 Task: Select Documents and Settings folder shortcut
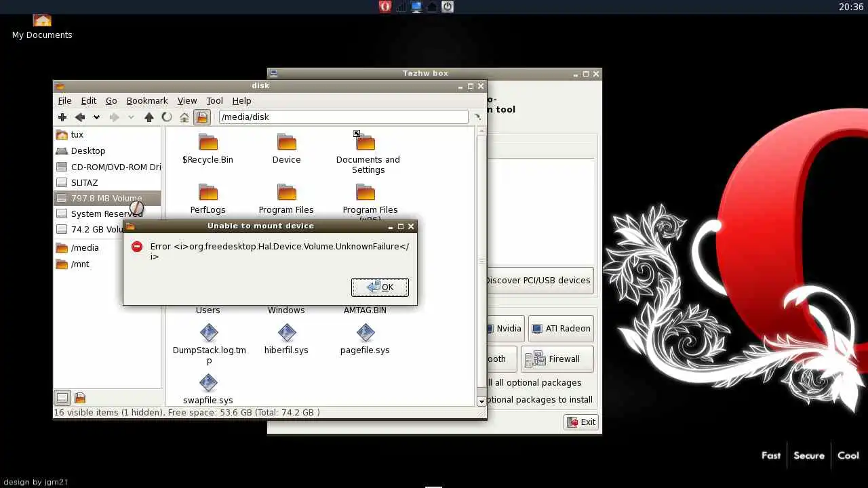(365, 141)
